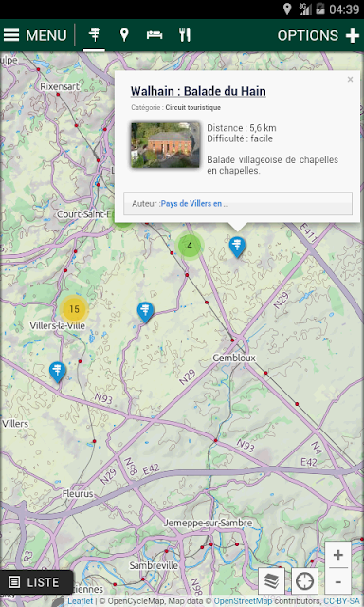The width and height of the screenshot is (364, 607).
Task: Expand OPTIONS with the plus icon
Action: click(x=318, y=35)
